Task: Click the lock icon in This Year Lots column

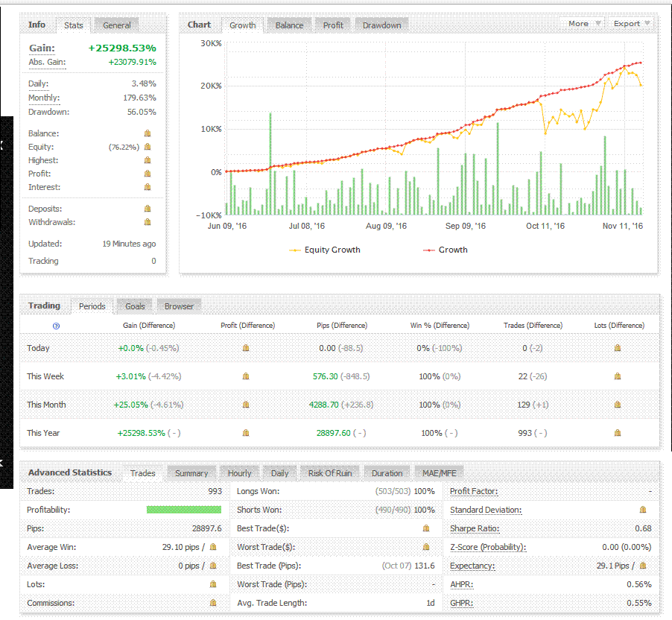Action: click(617, 433)
